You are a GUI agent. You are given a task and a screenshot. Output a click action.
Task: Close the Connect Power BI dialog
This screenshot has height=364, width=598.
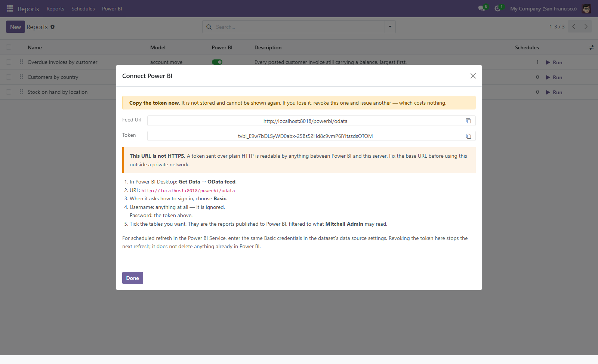[x=473, y=76]
